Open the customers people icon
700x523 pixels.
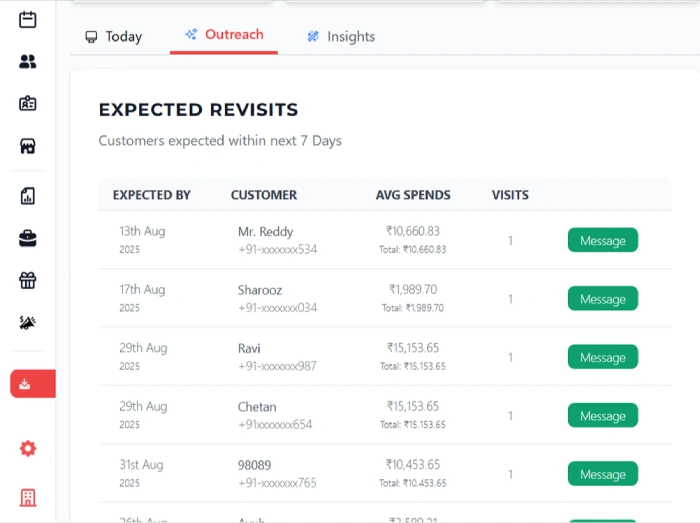point(28,62)
